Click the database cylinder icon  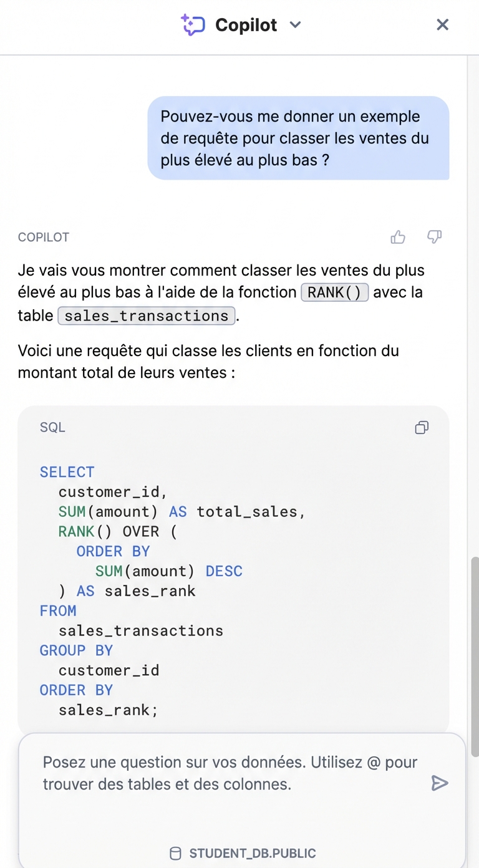point(176,854)
